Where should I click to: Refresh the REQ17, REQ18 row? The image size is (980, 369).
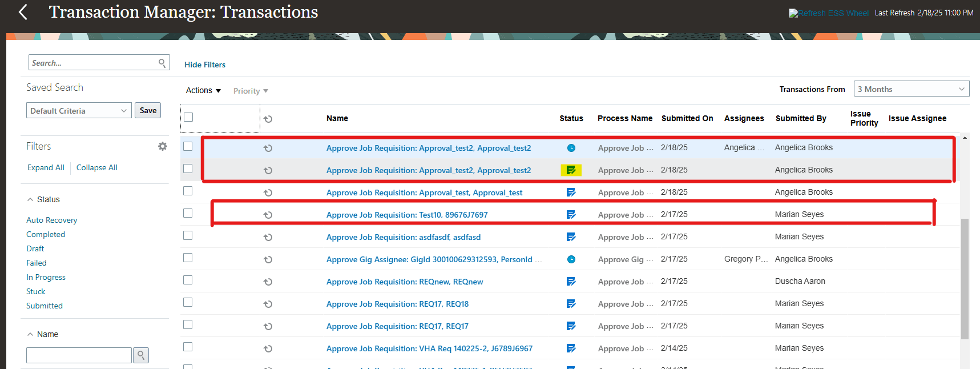coord(268,304)
